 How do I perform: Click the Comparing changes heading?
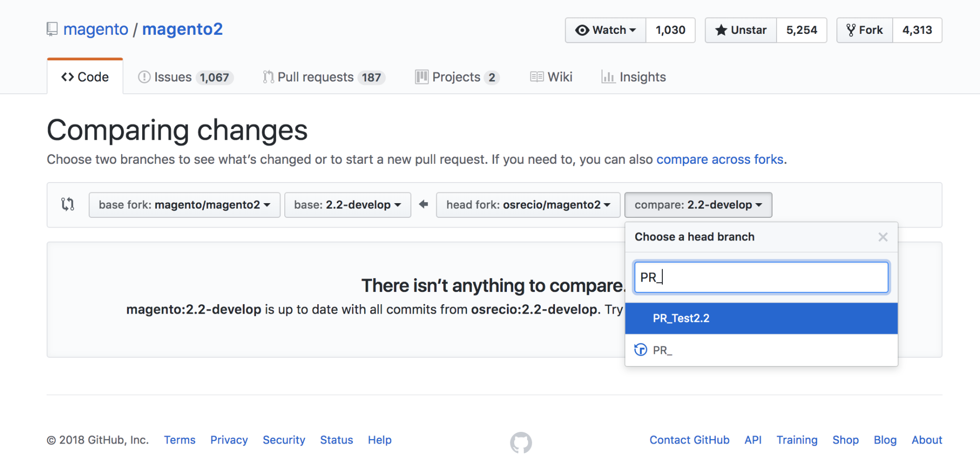tap(177, 131)
